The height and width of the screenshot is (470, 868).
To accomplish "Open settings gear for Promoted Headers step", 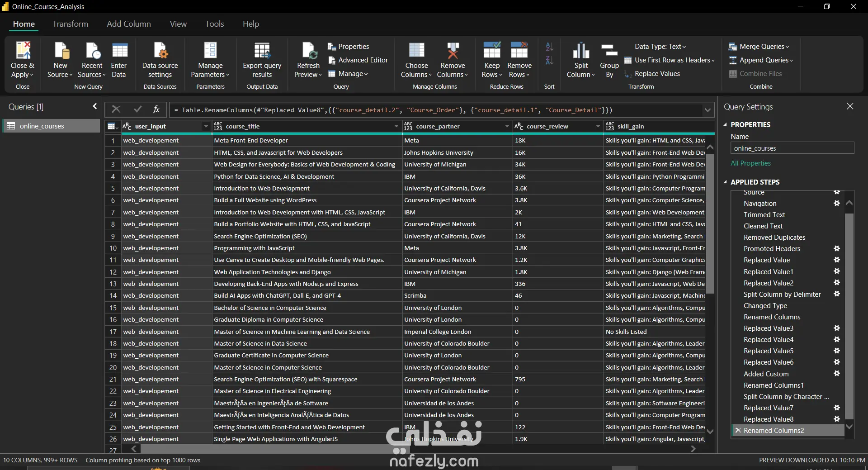I will pos(837,249).
